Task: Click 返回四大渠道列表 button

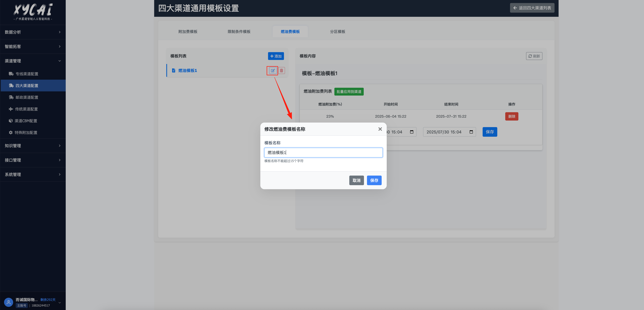Action: (532, 8)
